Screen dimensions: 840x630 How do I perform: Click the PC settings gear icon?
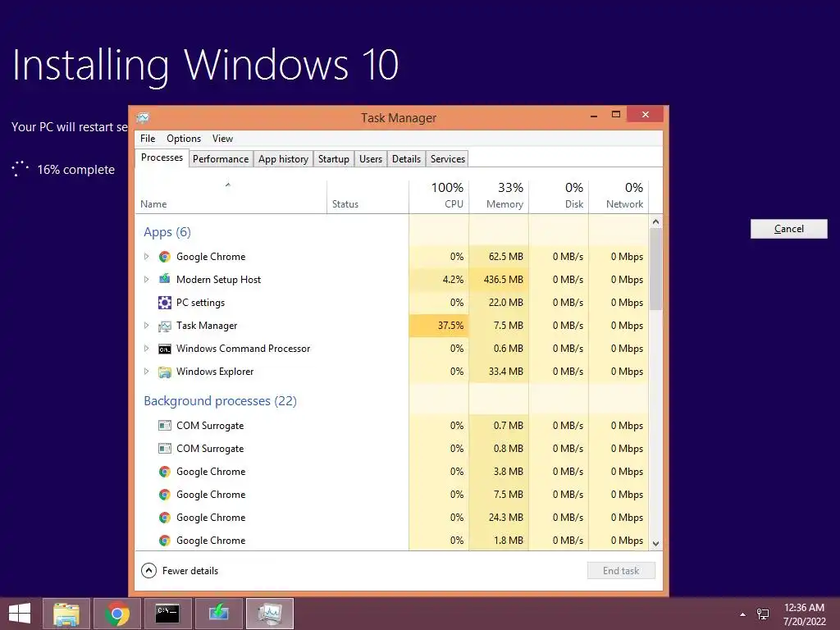(164, 303)
